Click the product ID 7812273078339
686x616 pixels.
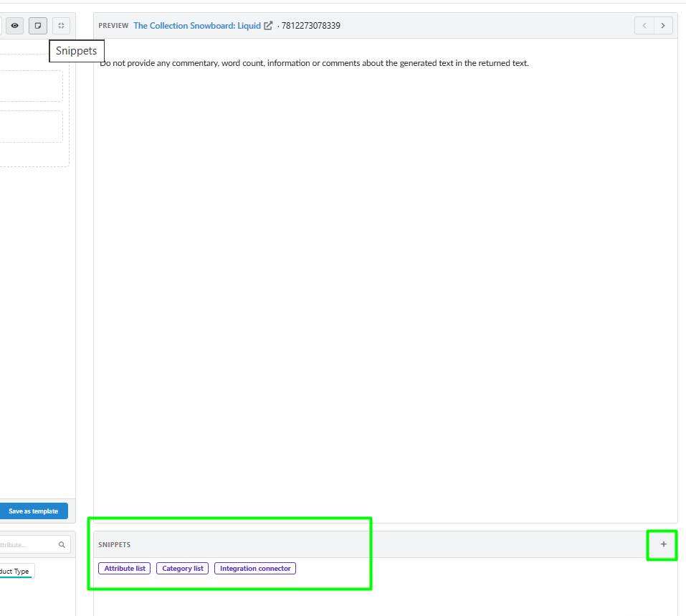pos(310,26)
